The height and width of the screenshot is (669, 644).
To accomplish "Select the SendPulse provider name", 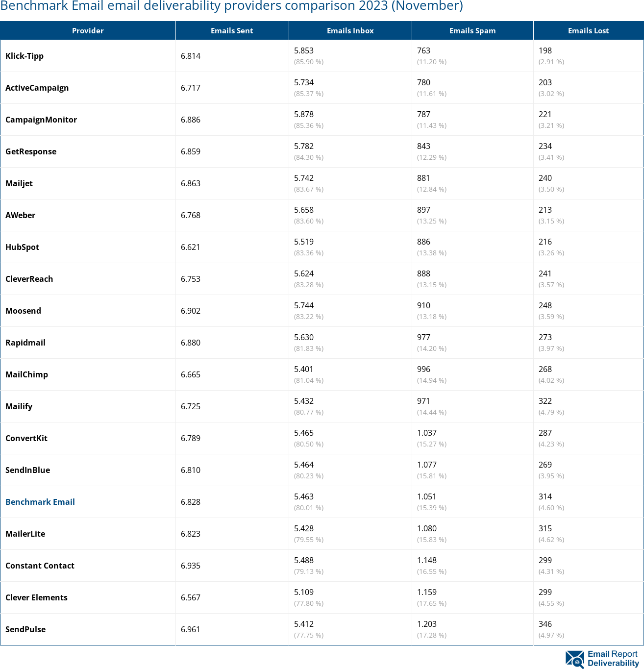I will coord(25,629).
